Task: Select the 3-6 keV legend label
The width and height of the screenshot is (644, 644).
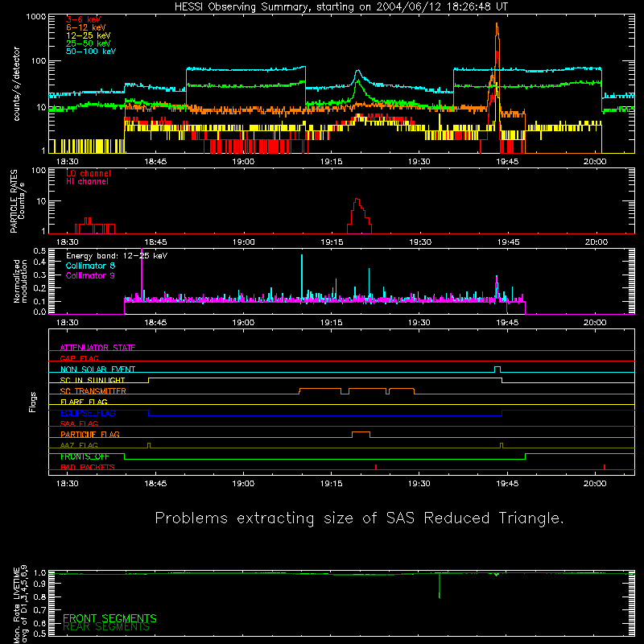Action: 84,19
